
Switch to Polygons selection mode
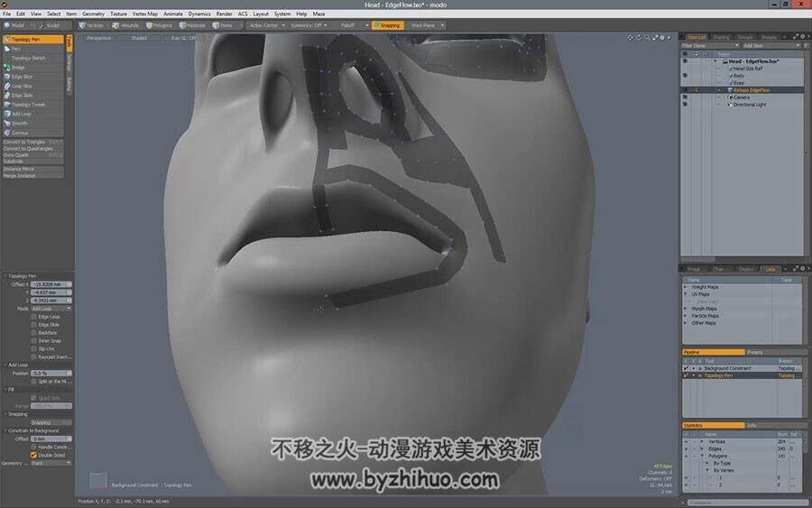click(x=159, y=25)
